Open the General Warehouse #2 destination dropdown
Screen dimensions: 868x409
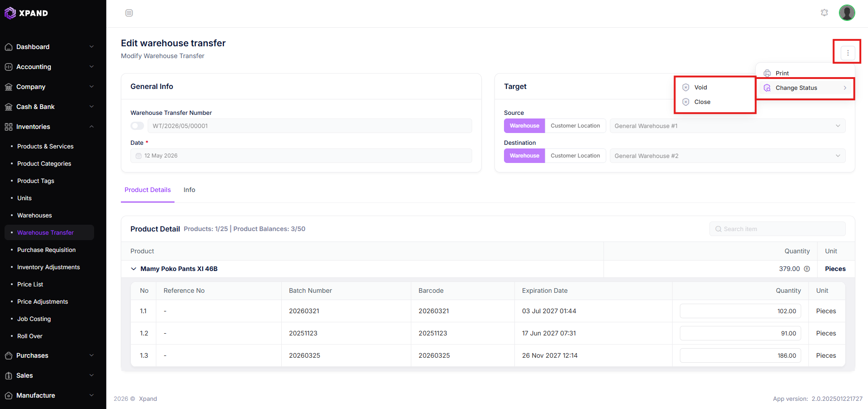(x=728, y=156)
